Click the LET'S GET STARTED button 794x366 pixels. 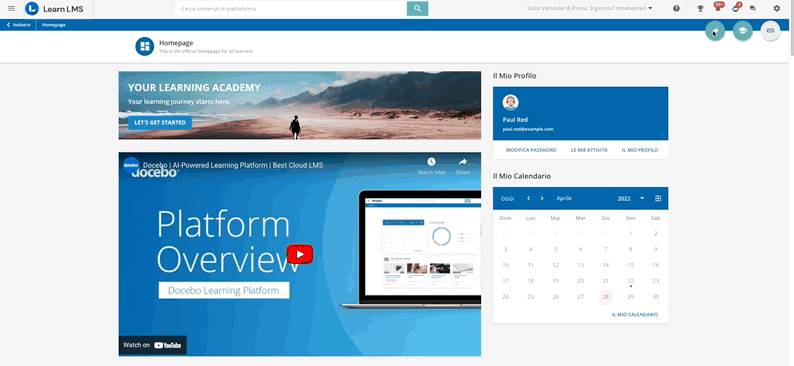(160, 123)
